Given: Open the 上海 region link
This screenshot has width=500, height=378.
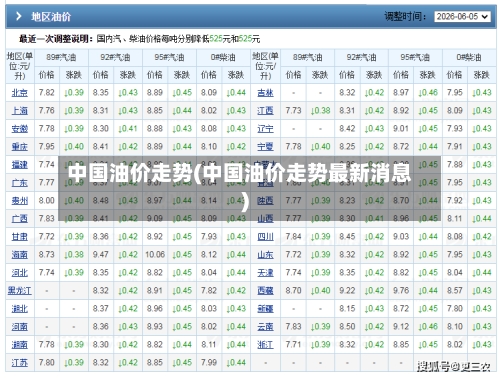Looking at the screenshot, I should 20,111.
